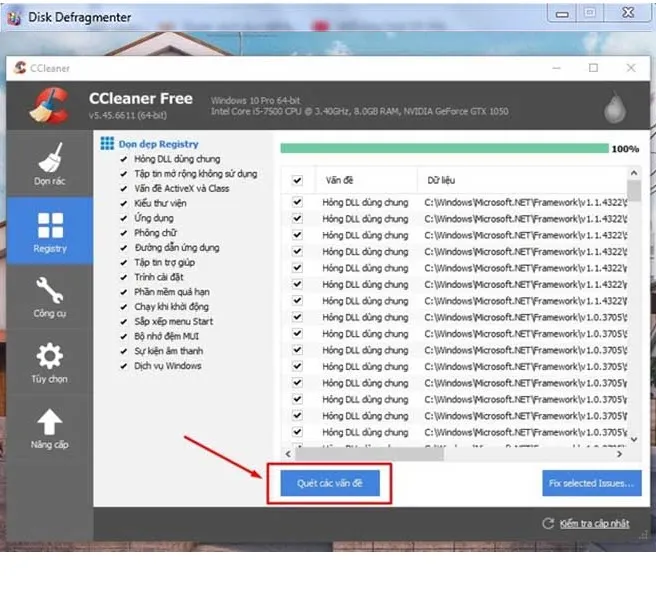Toggle the Phần mềm quá hạn option
656x600 pixels.
(x=123, y=292)
